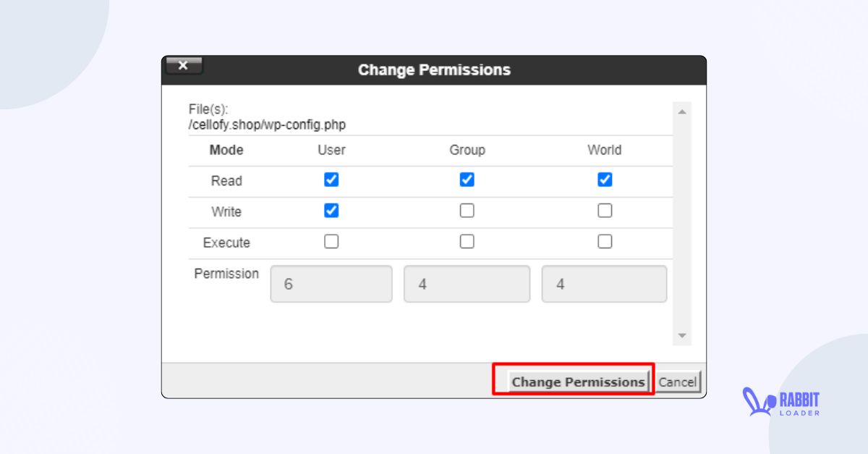Click the Rabbit Loader logo

(781, 403)
